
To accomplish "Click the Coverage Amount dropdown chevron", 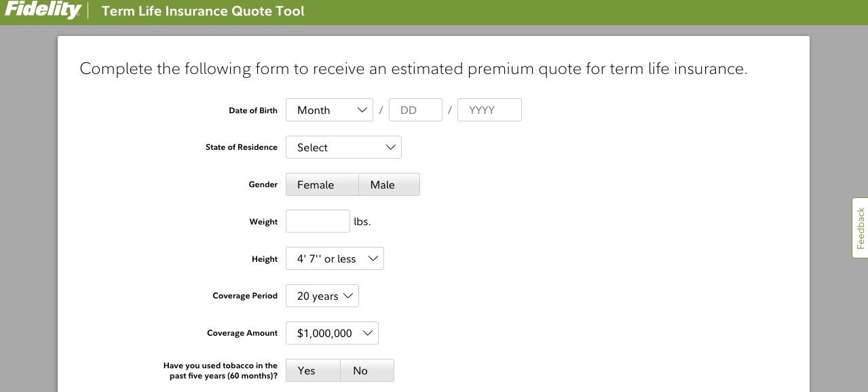I will (x=369, y=333).
